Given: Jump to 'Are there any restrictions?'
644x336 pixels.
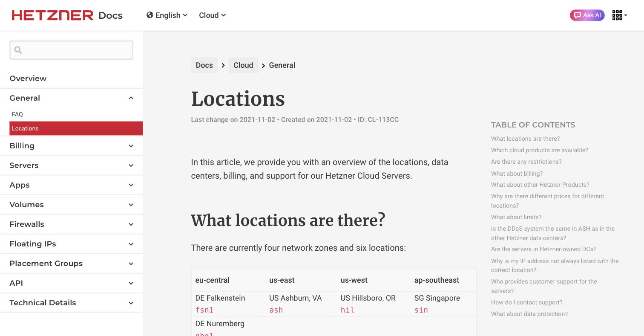Looking at the screenshot, I should point(526,162).
